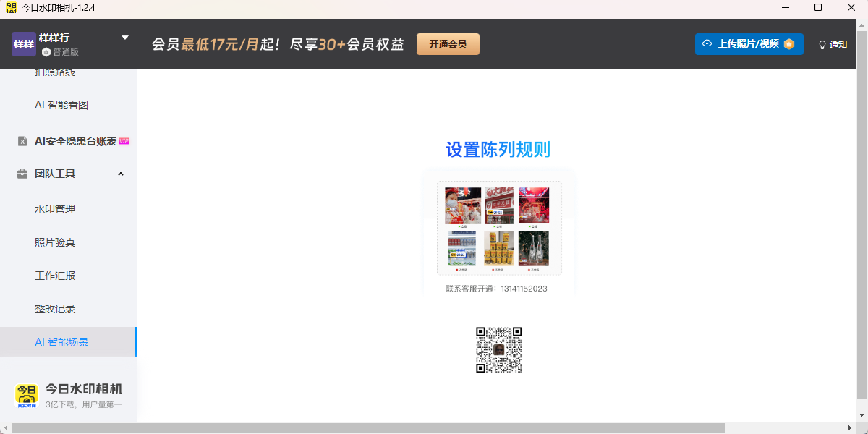Close the 今日水印相机 window
This screenshot has width=868, height=434.
[x=851, y=7]
